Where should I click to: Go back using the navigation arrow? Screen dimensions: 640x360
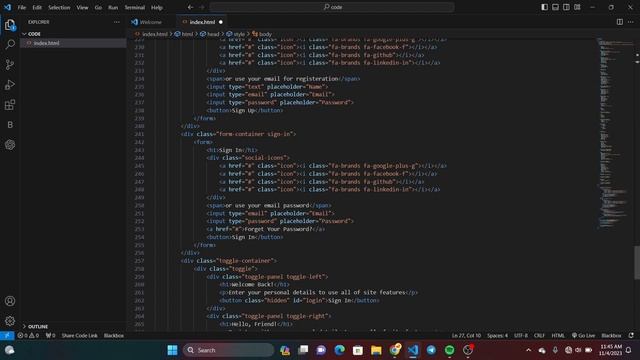190,7
